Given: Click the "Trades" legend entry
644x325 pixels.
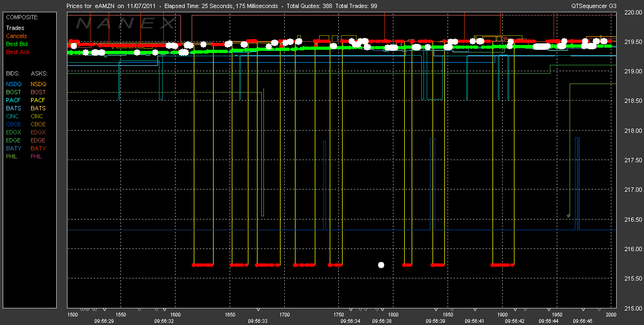Looking at the screenshot, I should coord(15,28).
